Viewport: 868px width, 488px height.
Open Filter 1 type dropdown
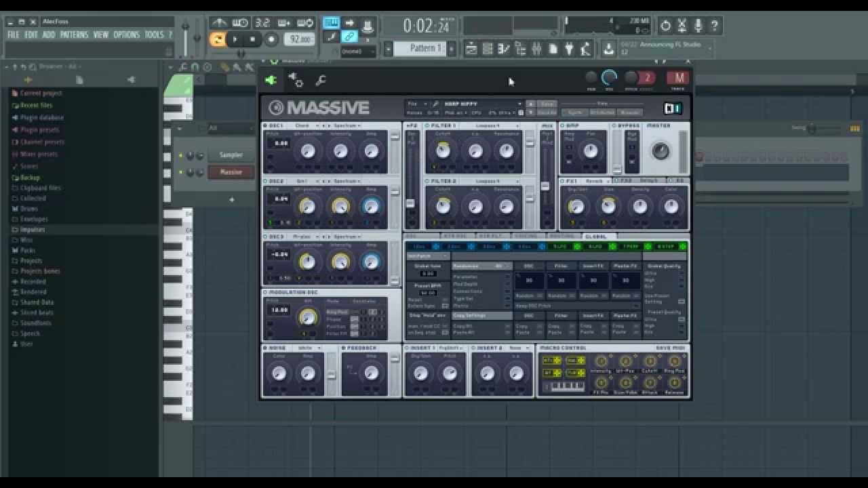point(496,125)
